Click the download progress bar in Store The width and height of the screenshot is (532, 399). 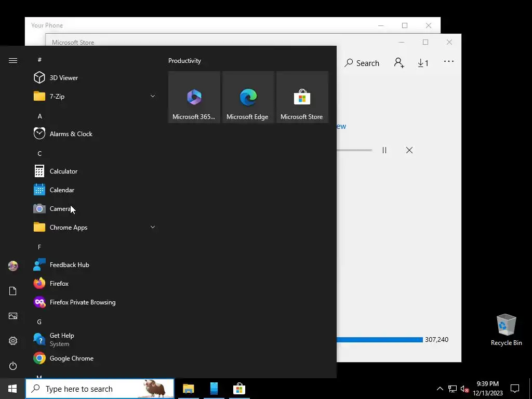pyautogui.click(x=354, y=150)
